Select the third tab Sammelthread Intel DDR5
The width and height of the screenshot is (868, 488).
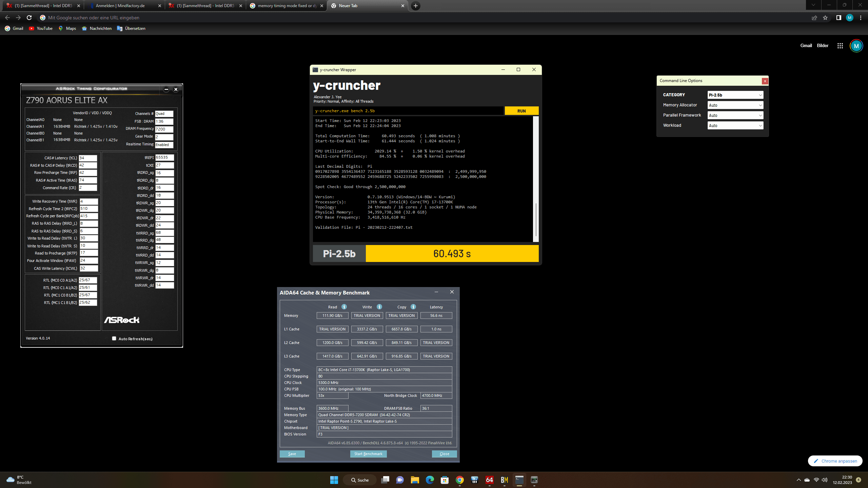point(205,6)
